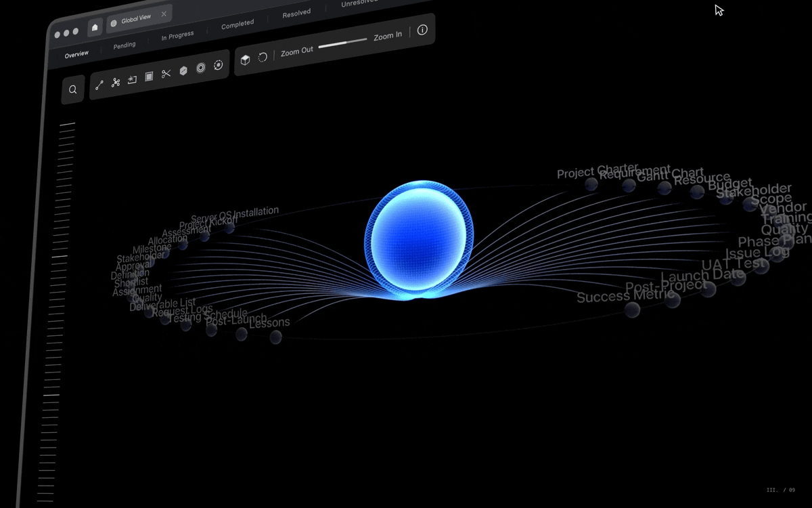812x508 pixels.
Task: Select the Project Kickoff node
Action: tap(208, 222)
